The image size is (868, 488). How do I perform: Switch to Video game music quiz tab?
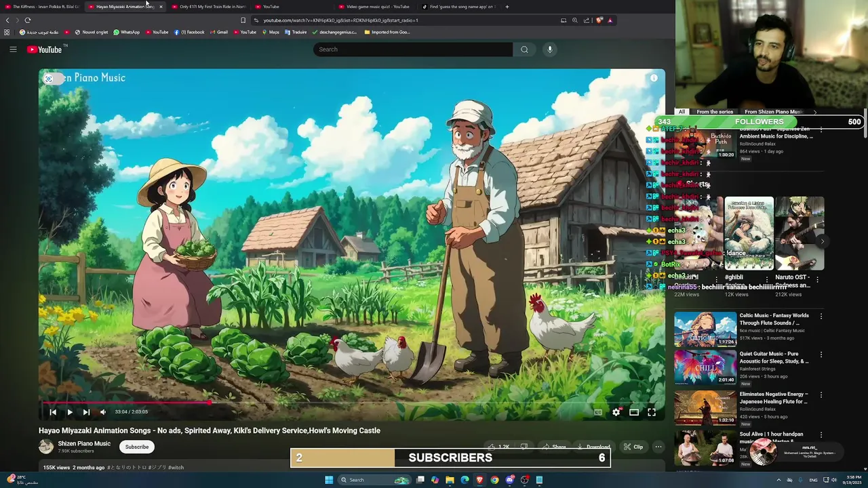coord(374,7)
